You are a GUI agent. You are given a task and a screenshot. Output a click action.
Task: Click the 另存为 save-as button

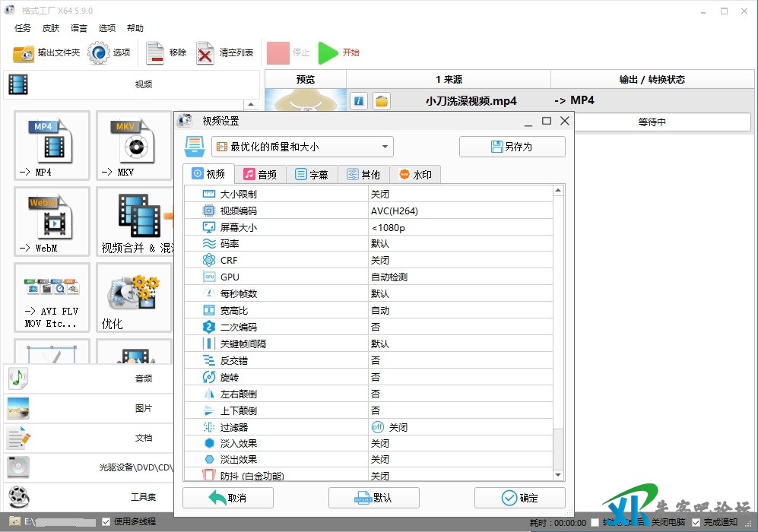[512, 147]
